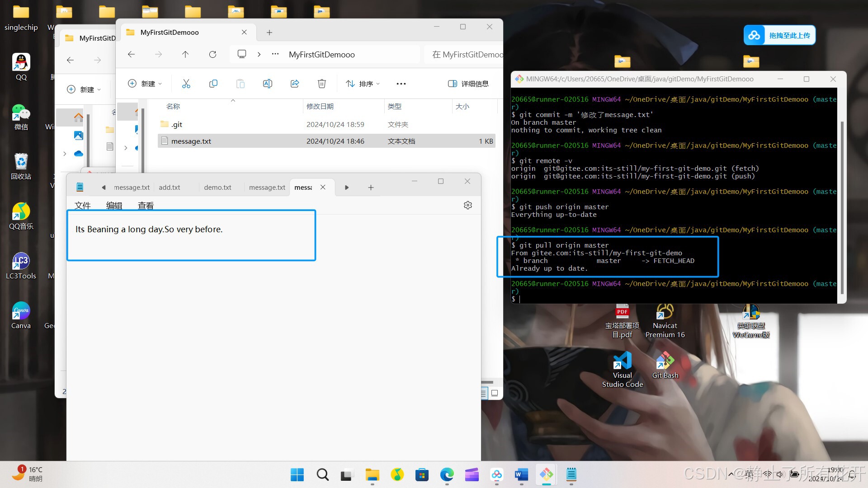This screenshot has height=488, width=868.
Task: Open Notepad settings gear icon
Action: pyautogui.click(x=468, y=205)
